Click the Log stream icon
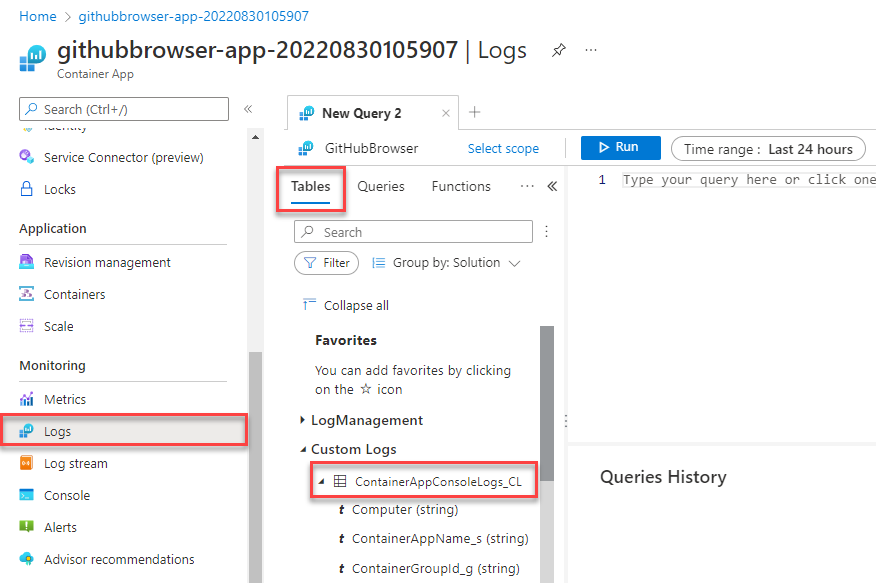The width and height of the screenshot is (876, 583). 27,464
